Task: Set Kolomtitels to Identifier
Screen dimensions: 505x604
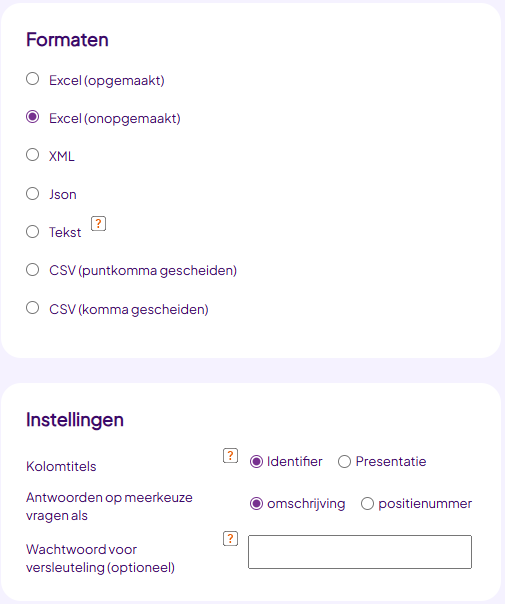Action: click(256, 461)
